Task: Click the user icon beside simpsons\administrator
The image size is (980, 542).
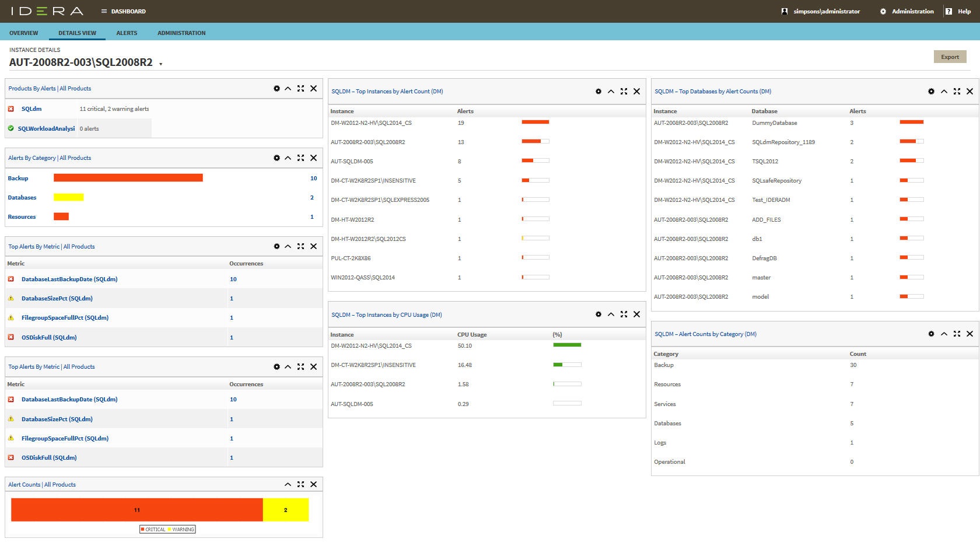Action: point(785,12)
